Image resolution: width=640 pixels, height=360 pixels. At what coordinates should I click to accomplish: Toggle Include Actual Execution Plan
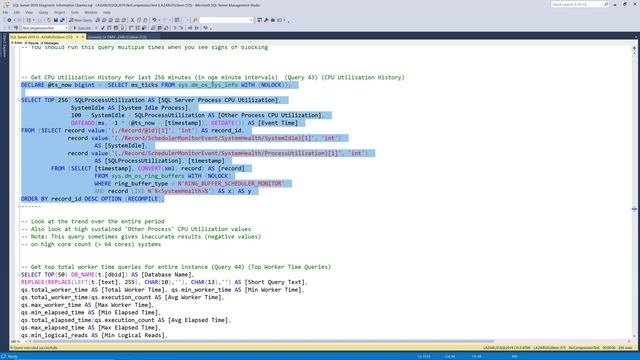tap(131, 28)
